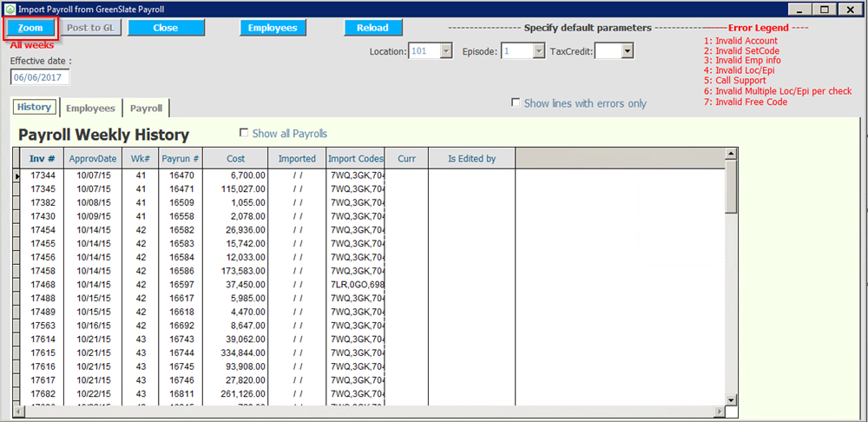Click Imported cell for invoice 17454
Screen dimensions: 868x422
297,230
